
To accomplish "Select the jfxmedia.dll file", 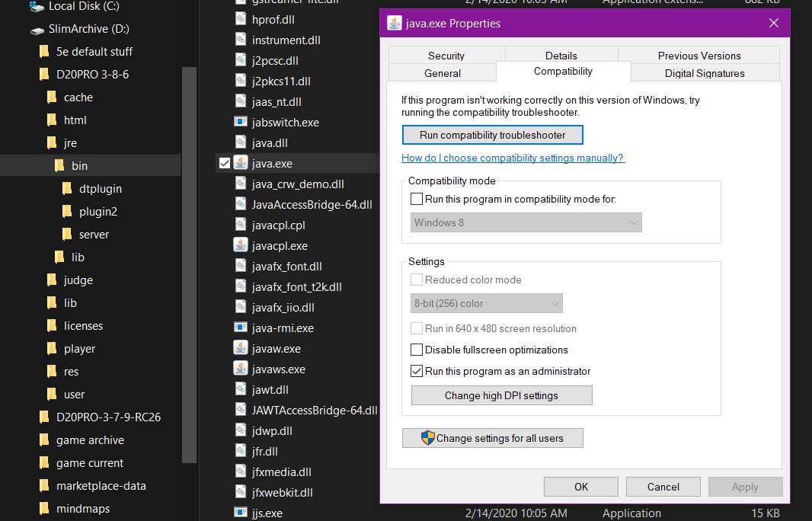I will [x=281, y=471].
